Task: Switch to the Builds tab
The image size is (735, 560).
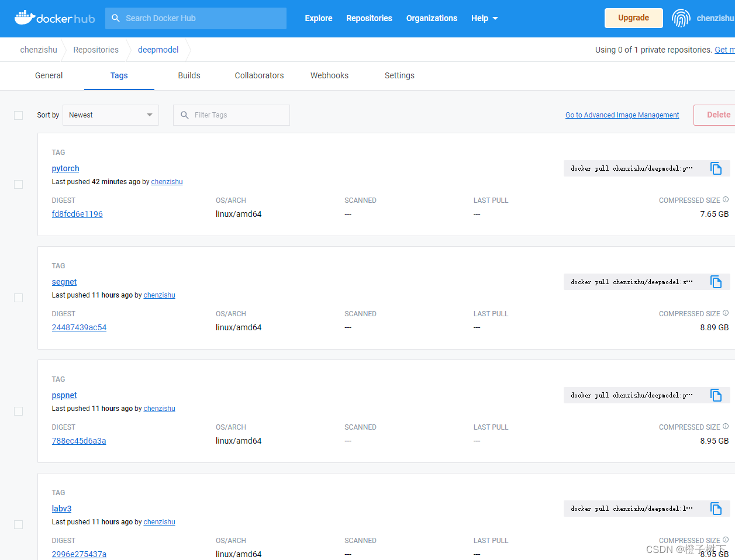Action: pyautogui.click(x=189, y=75)
